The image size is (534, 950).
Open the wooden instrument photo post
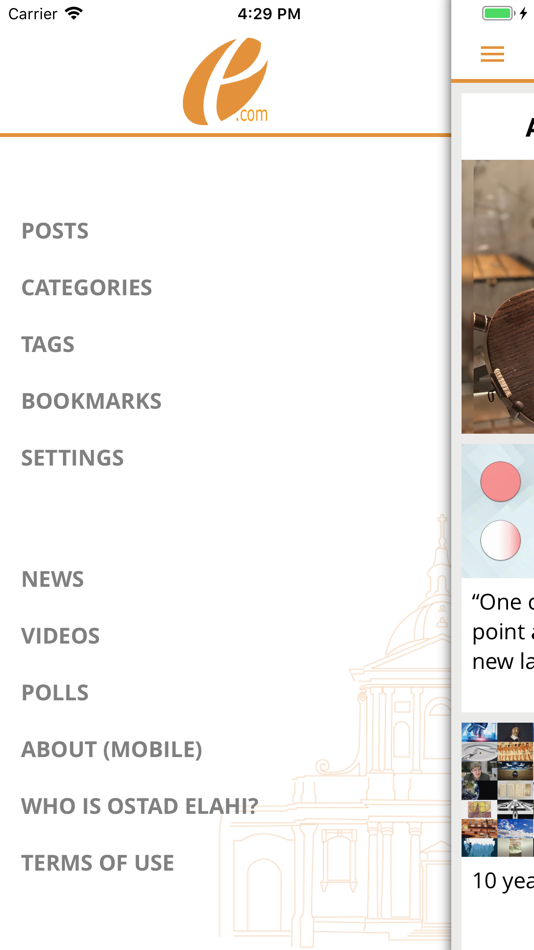[498, 296]
